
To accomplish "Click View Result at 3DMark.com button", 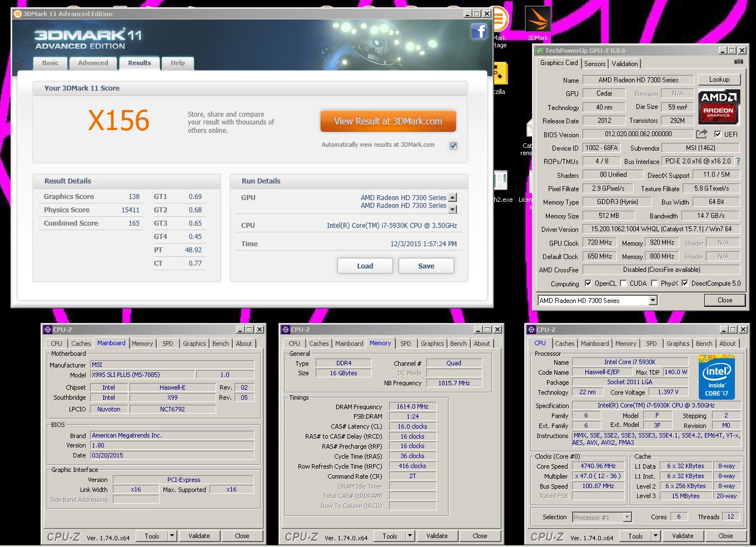I will [x=388, y=121].
